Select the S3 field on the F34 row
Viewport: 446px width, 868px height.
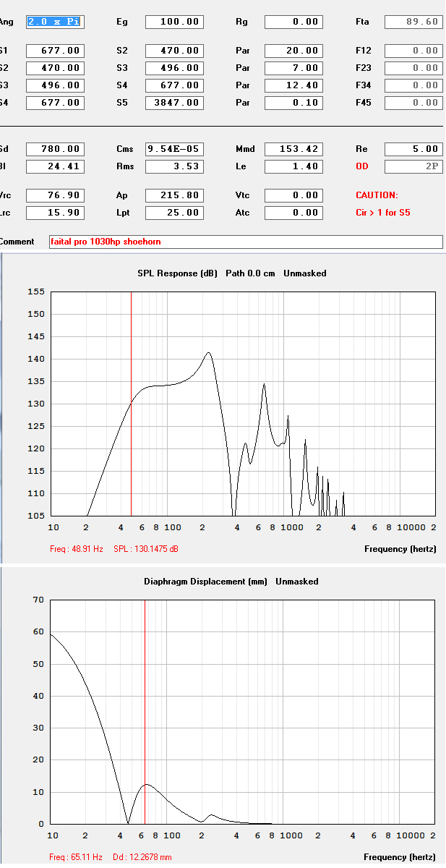point(55,85)
